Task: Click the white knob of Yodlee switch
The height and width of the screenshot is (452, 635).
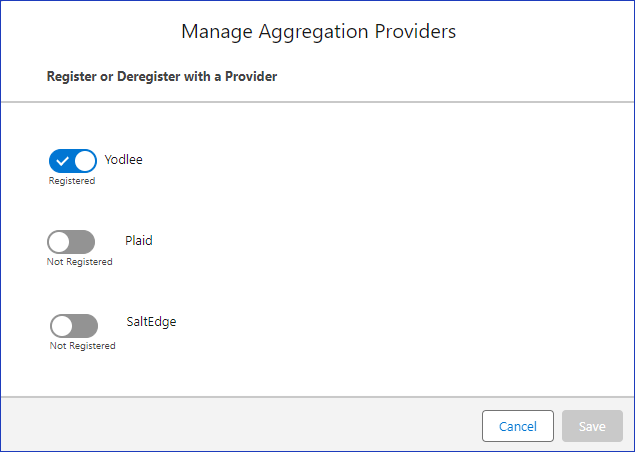Action: [85, 161]
